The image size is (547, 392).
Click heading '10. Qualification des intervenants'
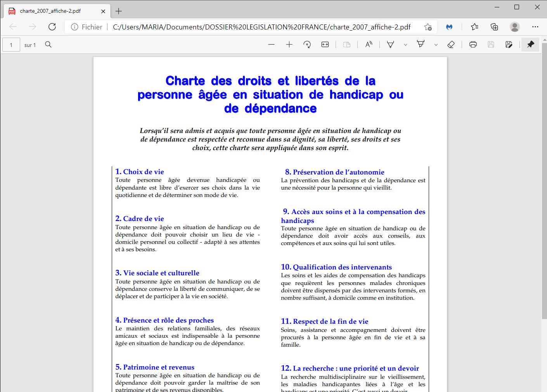click(x=336, y=267)
